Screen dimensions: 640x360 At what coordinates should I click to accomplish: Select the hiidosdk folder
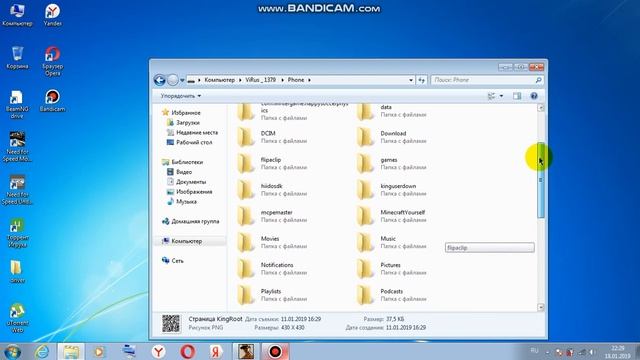click(x=271, y=189)
